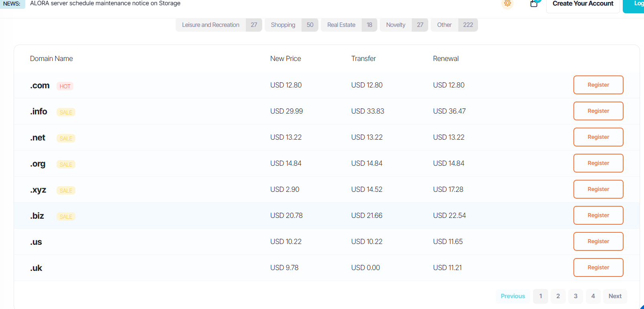Click the Renewal column header
Screen dimensions: 644x309
pos(446,59)
